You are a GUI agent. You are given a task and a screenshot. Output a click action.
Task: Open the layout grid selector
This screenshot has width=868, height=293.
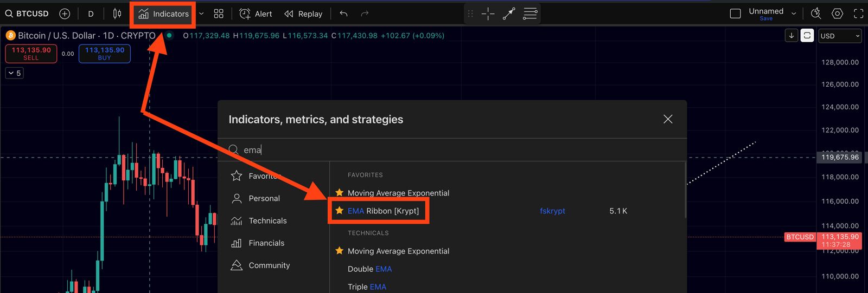[219, 14]
